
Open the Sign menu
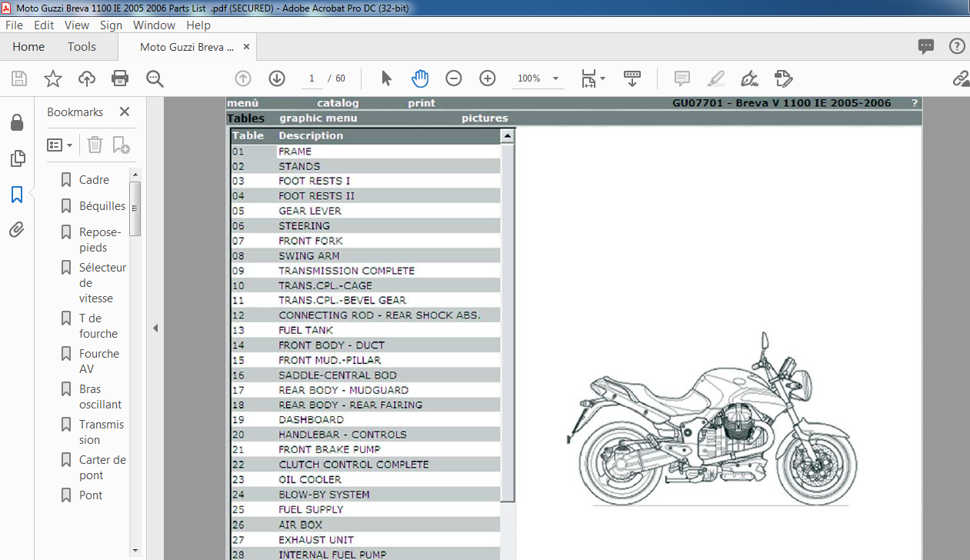(x=111, y=25)
